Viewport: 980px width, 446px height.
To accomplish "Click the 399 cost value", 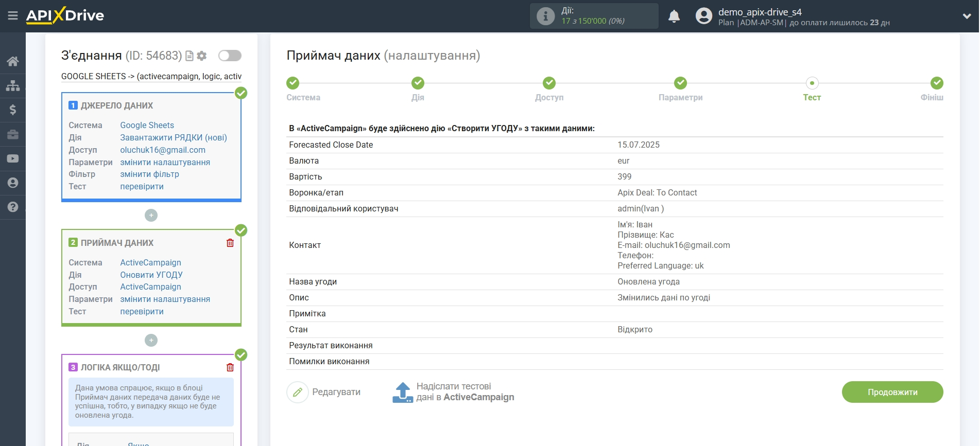I will 624,176.
